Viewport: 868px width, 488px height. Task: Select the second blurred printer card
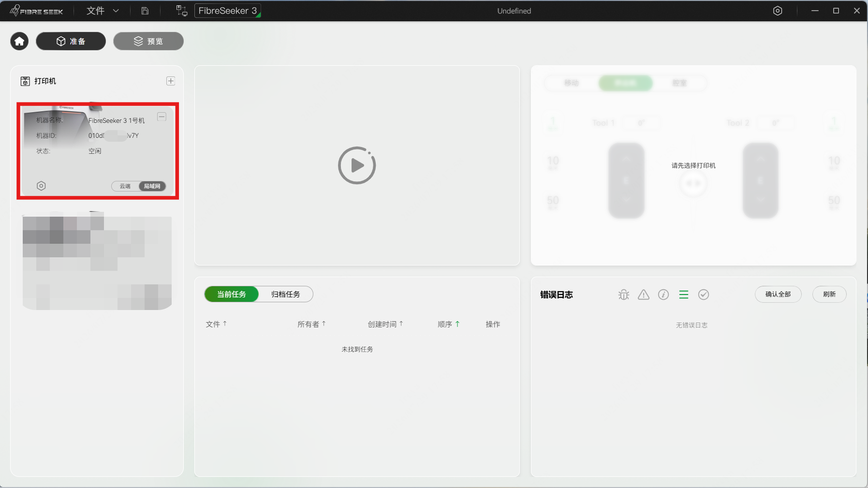(97, 260)
